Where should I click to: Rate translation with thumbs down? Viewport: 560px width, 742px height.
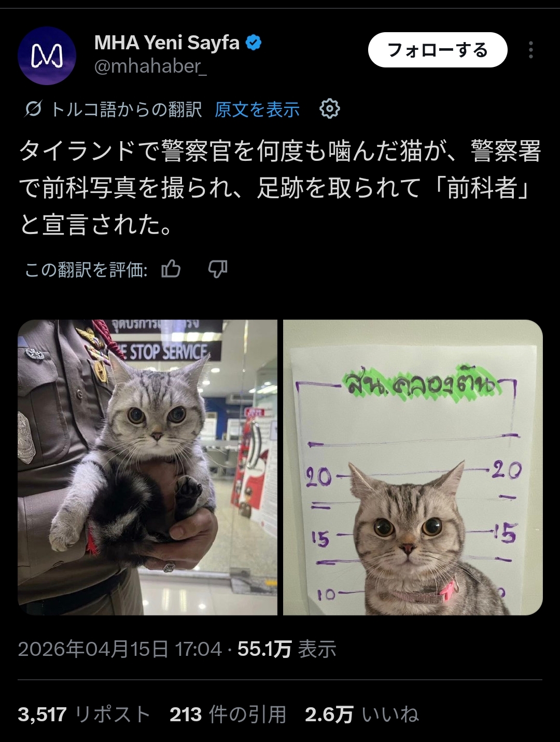coord(218,269)
